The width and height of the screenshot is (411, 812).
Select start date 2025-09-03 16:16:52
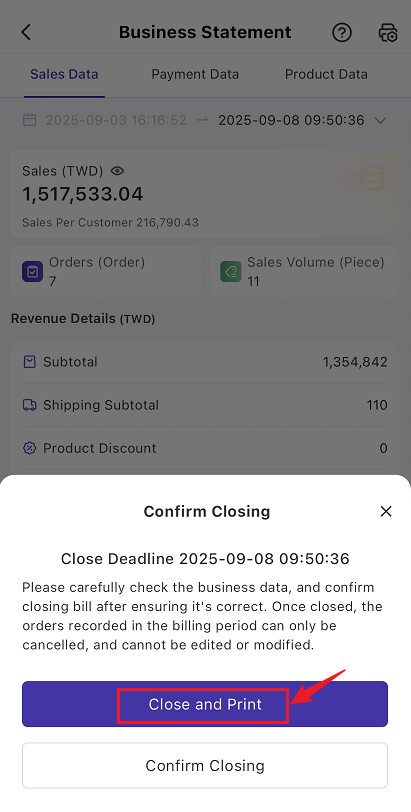pyautogui.click(x=116, y=121)
